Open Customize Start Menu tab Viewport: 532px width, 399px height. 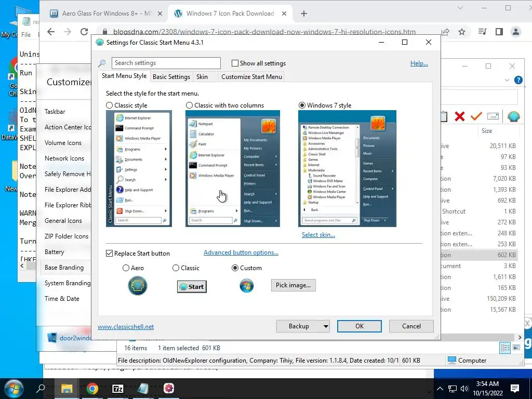point(251,77)
